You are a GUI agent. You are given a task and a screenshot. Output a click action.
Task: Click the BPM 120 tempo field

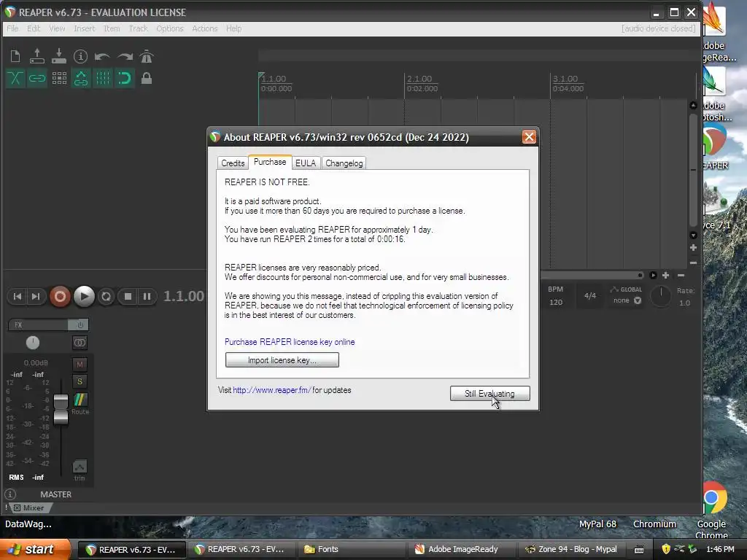[555, 302]
